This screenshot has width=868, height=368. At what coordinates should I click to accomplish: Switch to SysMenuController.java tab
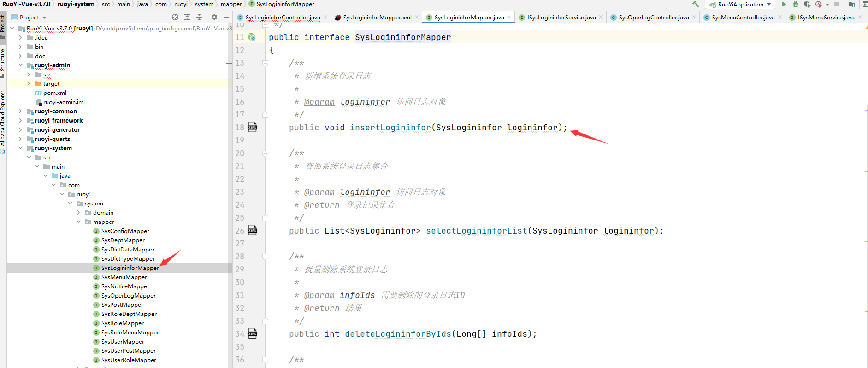click(x=743, y=18)
